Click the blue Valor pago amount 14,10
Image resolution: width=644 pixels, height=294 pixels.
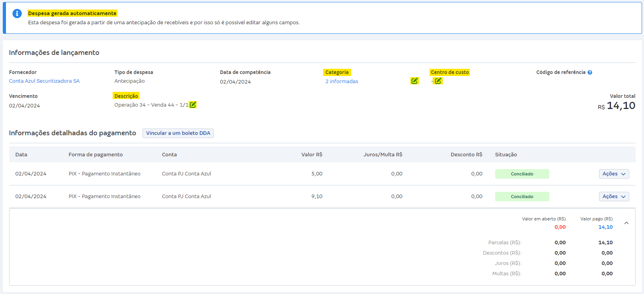click(x=605, y=227)
